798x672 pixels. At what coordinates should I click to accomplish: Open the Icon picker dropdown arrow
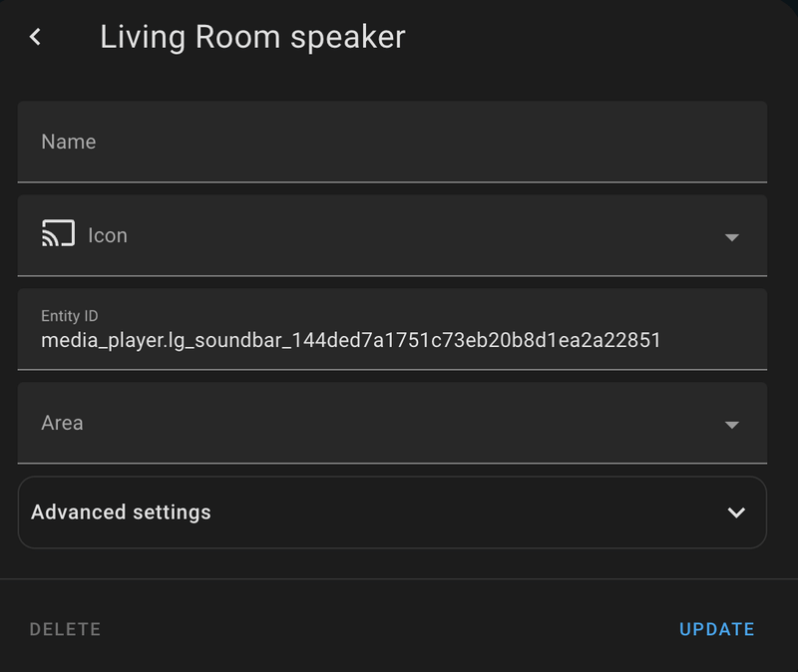pos(731,237)
